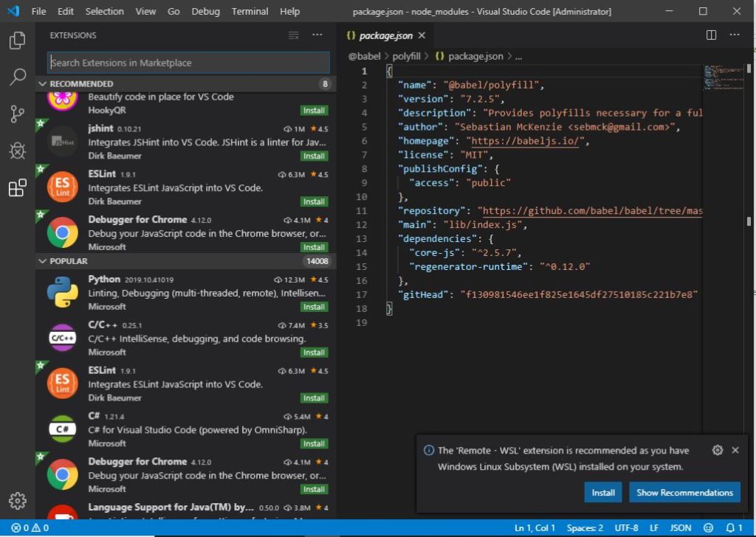Open Language Support for Java(TM) extension
Image resolution: width=756 pixels, height=537 pixels.
185,510
